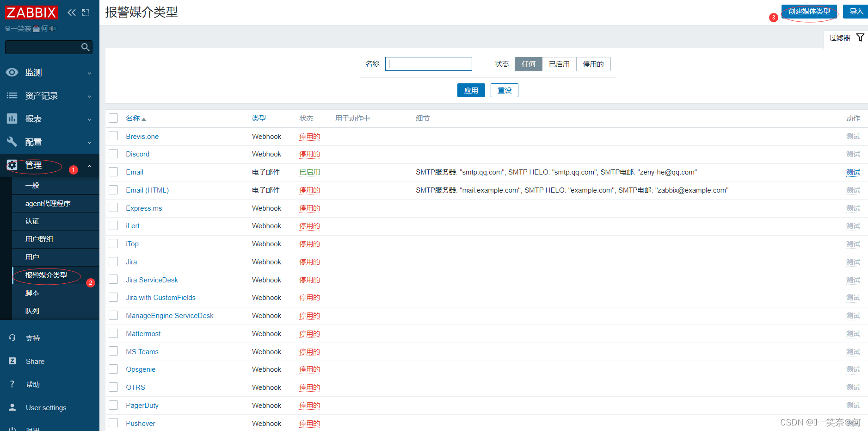
Task: Check the Mattermost row checkbox
Action: [x=113, y=333]
